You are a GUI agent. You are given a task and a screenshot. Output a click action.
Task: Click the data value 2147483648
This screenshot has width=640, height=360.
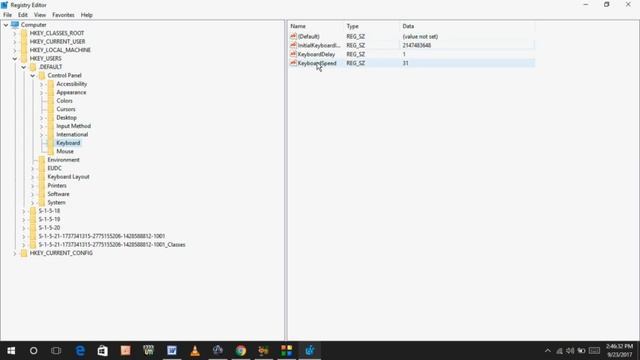417,45
